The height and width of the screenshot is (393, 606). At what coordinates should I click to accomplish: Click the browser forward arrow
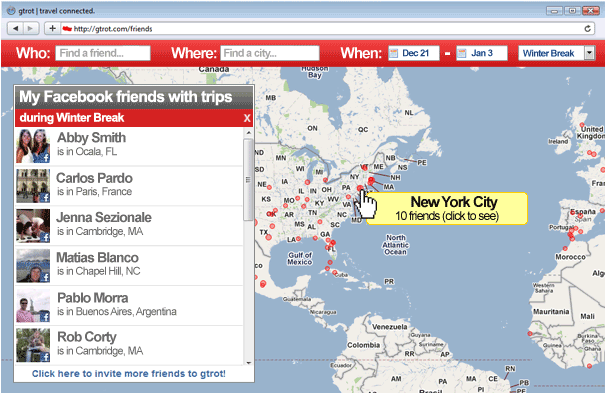coord(31,29)
